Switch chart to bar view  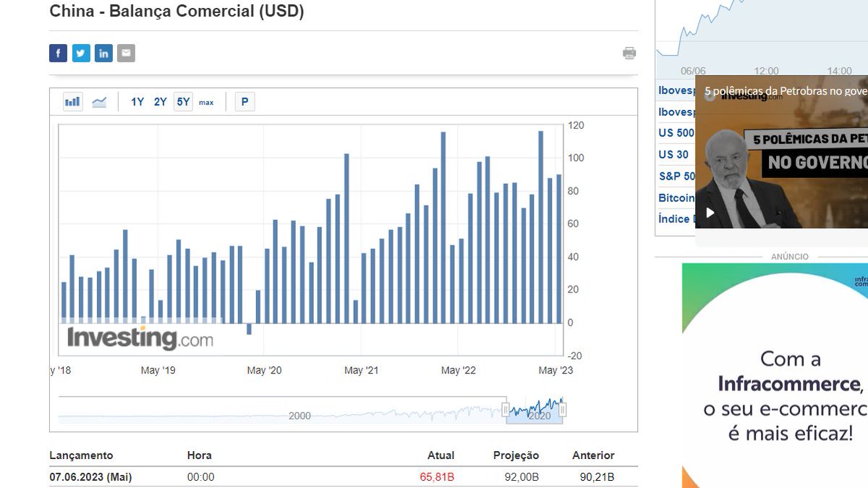pos(72,102)
